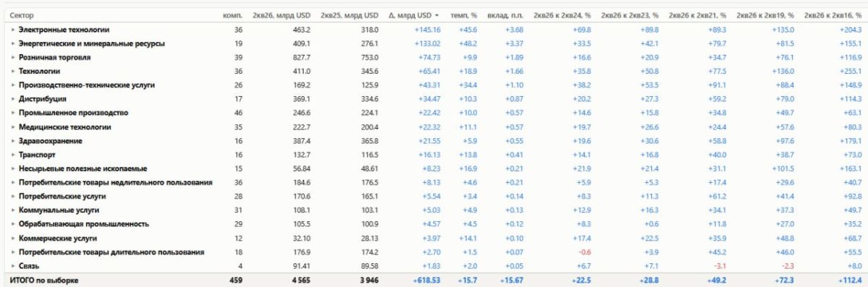Click the +48.2 темп value

click(x=468, y=43)
